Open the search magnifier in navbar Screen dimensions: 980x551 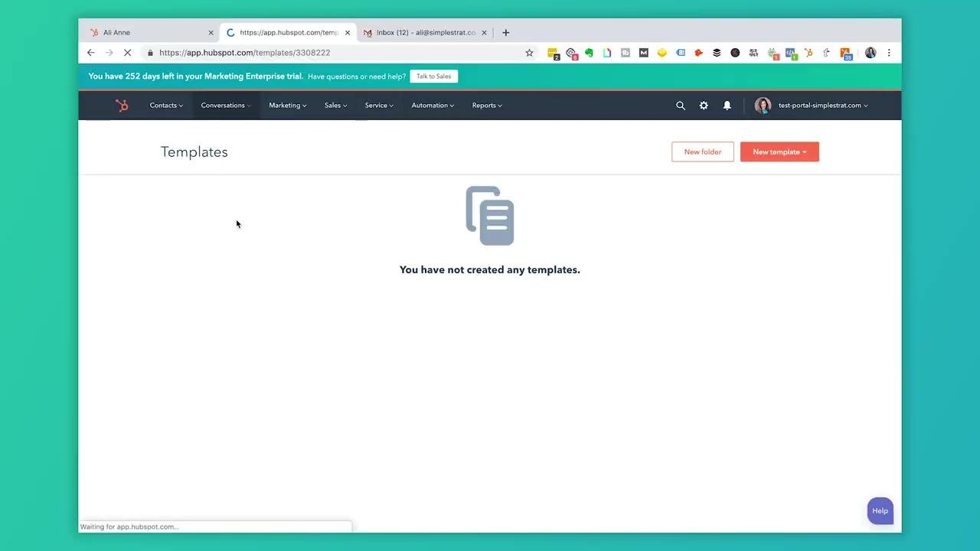(x=681, y=106)
